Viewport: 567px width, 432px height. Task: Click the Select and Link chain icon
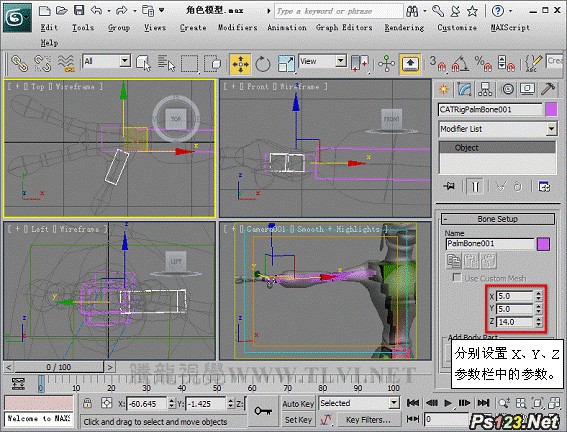pos(19,63)
